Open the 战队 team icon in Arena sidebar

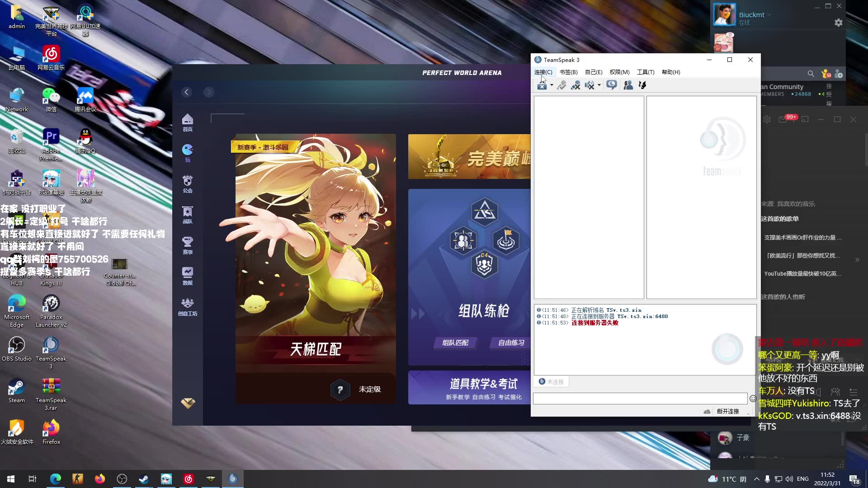coord(188,215)
